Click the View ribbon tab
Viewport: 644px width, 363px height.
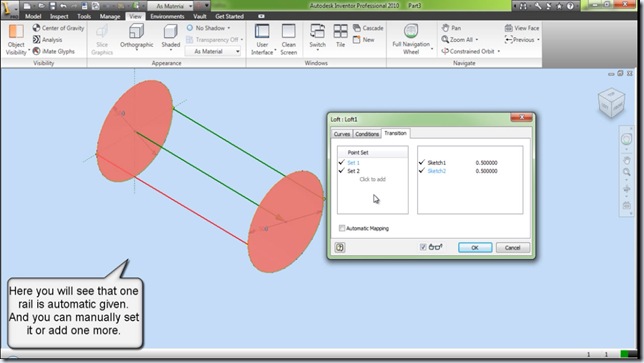tap(135, 16)
